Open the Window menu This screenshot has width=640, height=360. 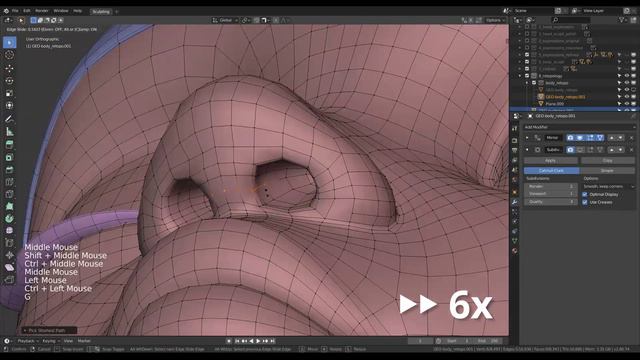pos(61,11)
